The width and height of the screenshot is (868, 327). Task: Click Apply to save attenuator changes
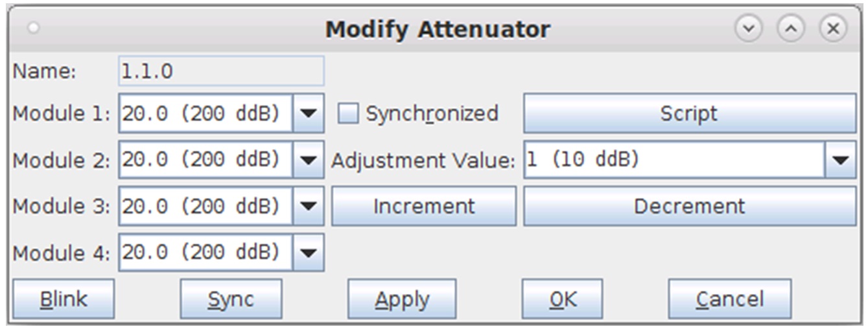(401, 299)
